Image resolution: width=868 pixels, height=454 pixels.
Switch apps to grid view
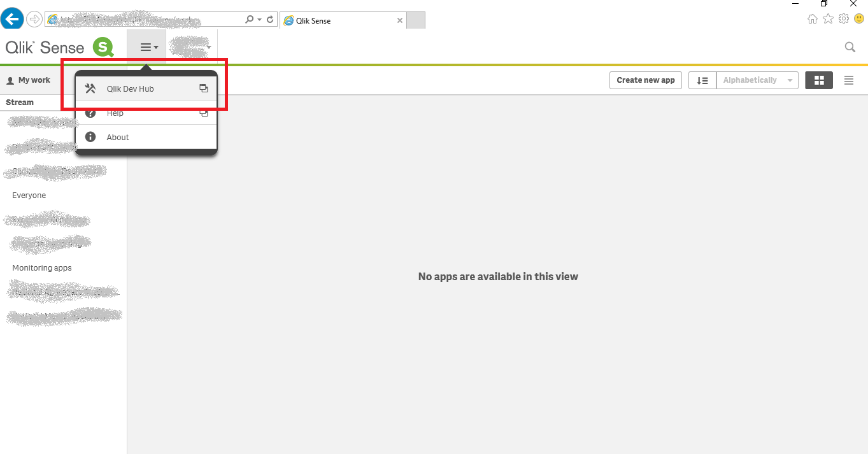819,80
